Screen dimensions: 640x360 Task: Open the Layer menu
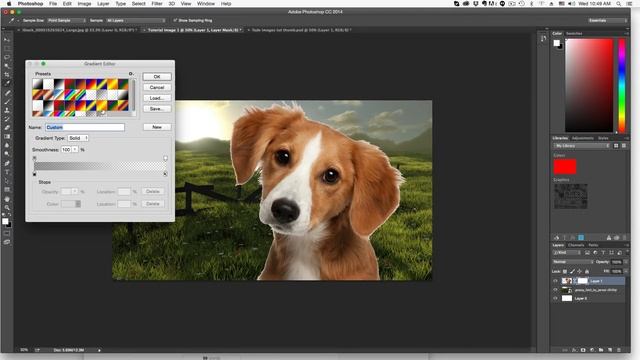(x=103, y=3)
